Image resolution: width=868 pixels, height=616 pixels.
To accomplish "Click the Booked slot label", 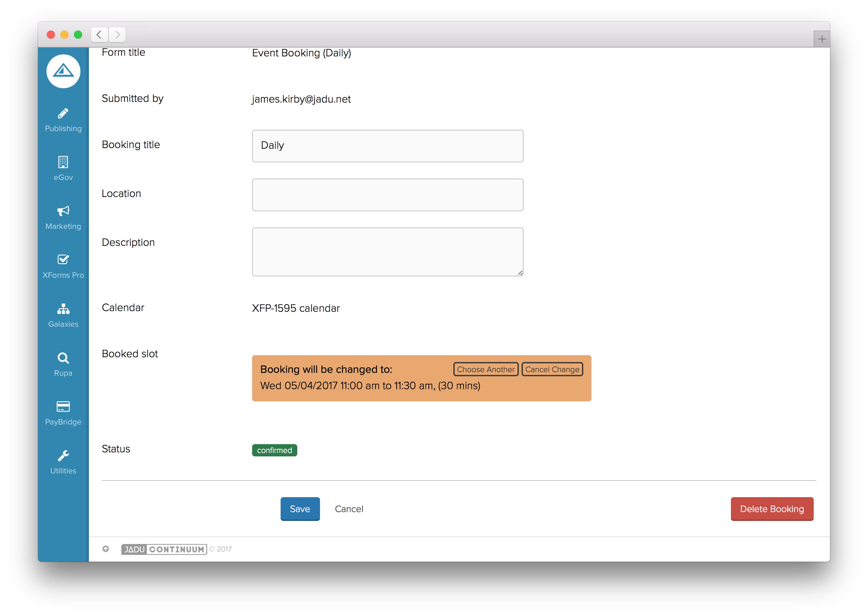I will click(130, 354).
